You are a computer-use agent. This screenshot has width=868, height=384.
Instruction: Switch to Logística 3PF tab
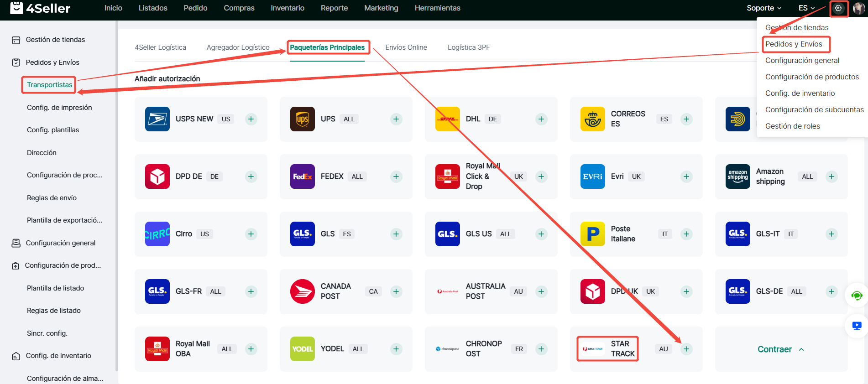coord(469,47)
